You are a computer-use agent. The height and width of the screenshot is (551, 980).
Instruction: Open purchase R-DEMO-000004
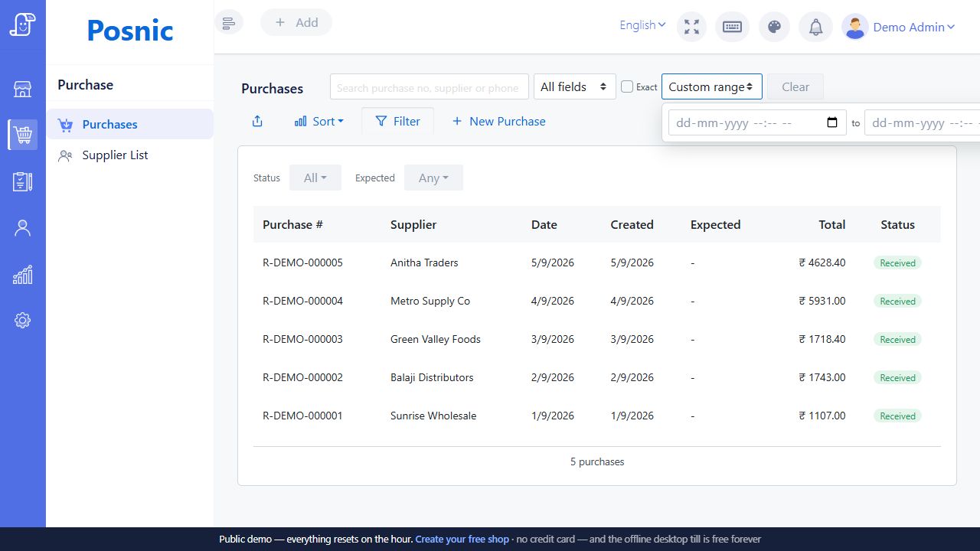302,301
